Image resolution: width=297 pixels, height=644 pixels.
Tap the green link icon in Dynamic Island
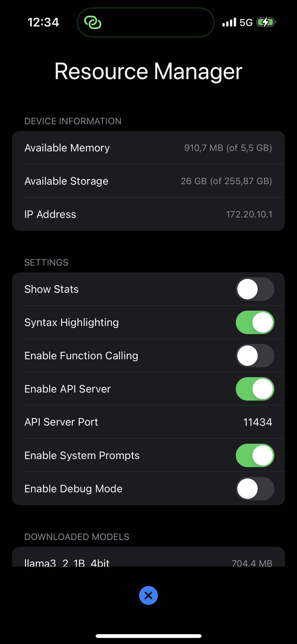[93, 23]
